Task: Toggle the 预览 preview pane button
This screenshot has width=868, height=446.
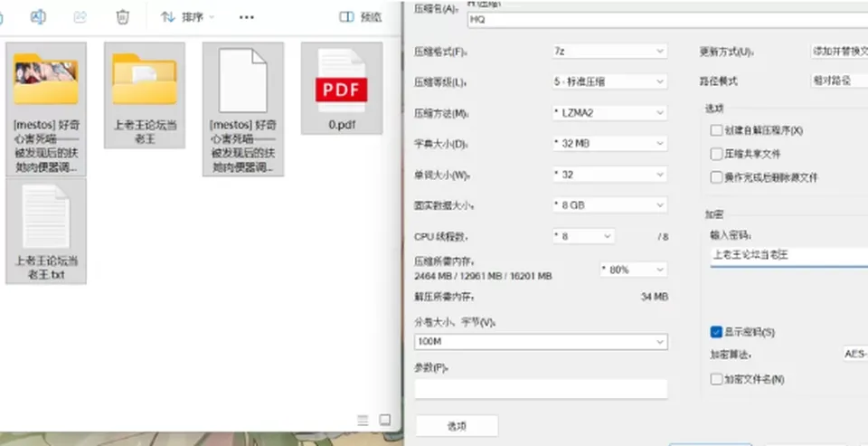Action: [x=361, y=17]
